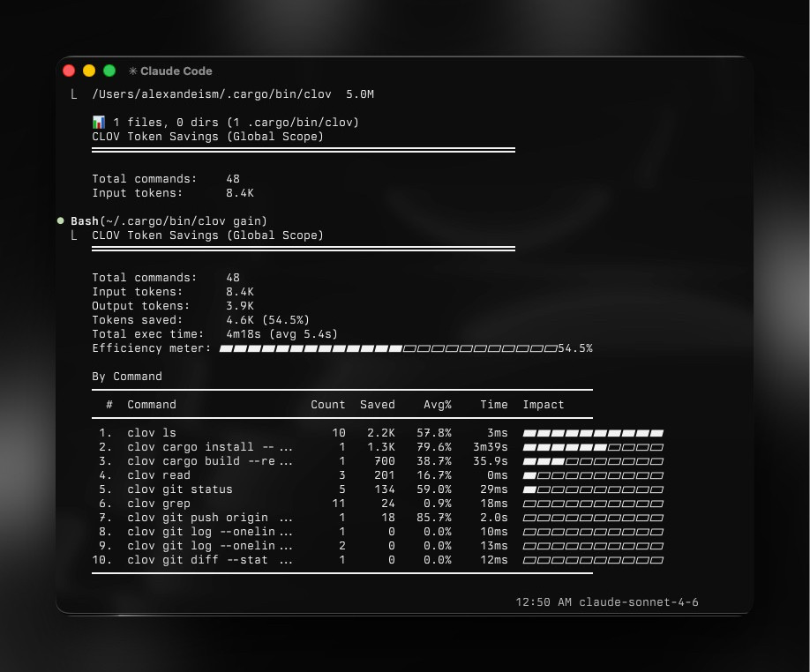
Task: Click the green maximize window button
Action: (x=109, y=71)
